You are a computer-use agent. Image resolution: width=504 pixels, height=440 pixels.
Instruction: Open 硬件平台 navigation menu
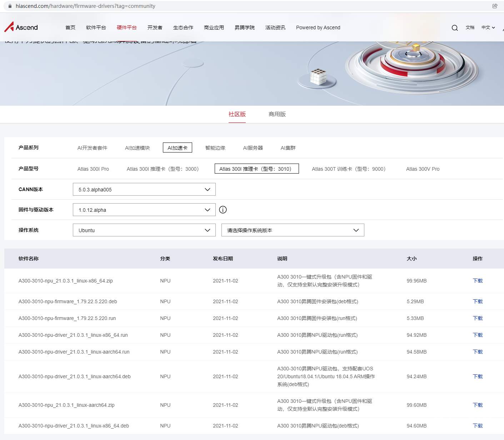pos(127,27)
